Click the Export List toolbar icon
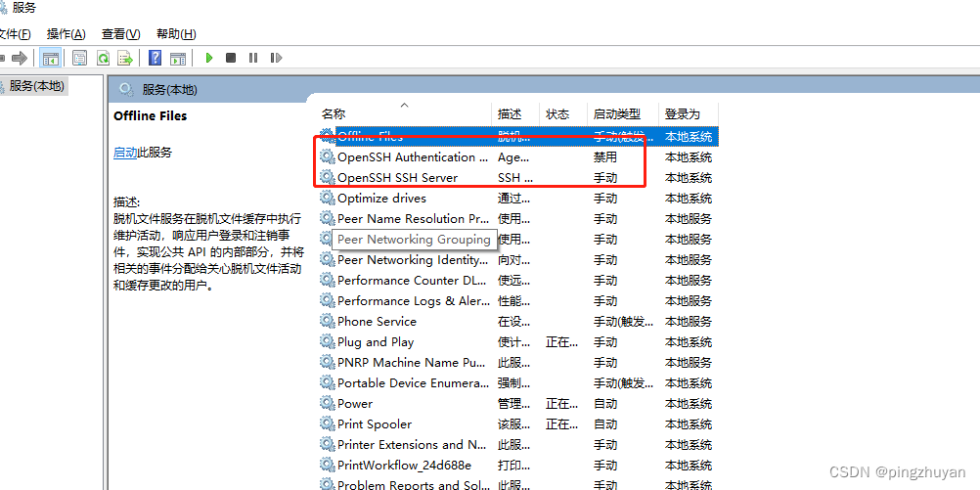 click(125, 58)
